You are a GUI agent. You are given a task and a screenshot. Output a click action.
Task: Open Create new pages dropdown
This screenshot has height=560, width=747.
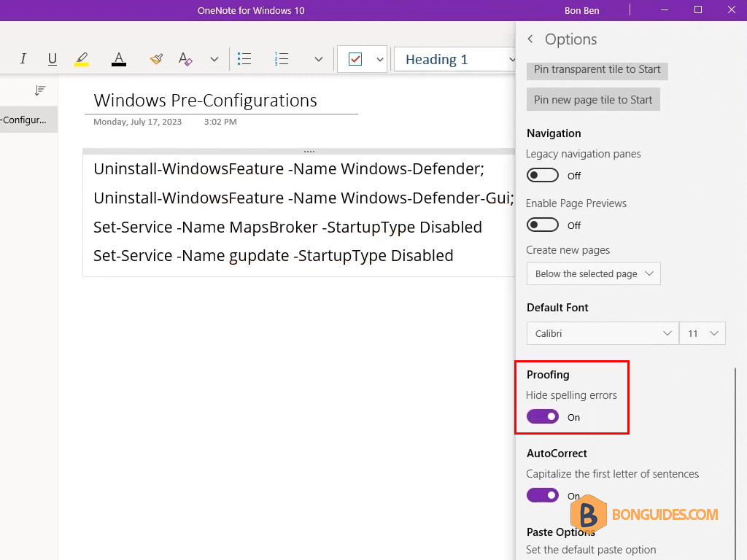click(x=594, y=274)
